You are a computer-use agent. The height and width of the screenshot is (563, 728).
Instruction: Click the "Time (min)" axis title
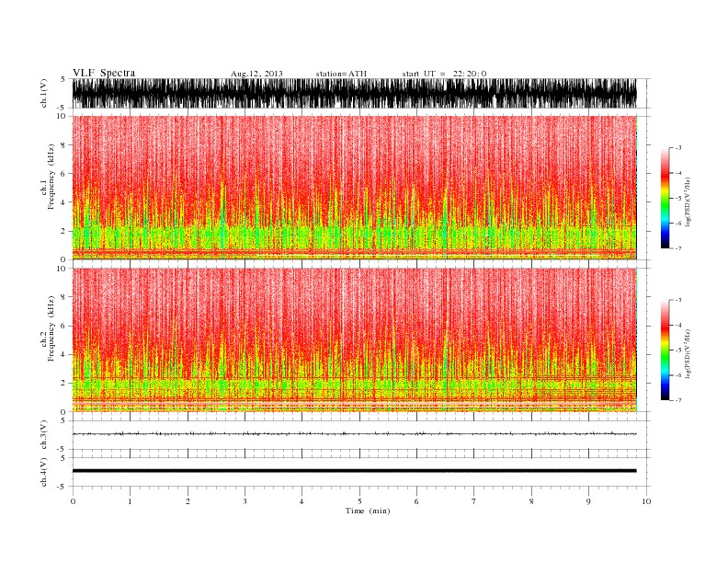368,511
